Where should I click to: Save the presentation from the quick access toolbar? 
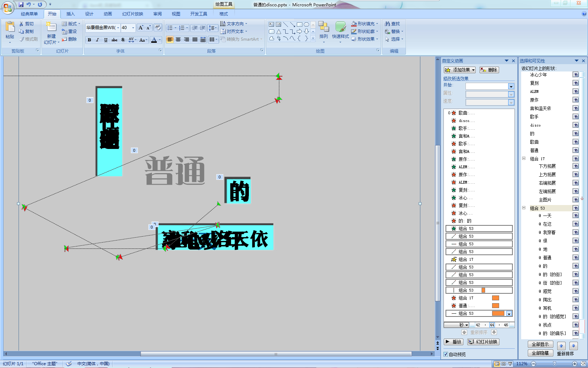pyautogui.click(x=21, y=5)
